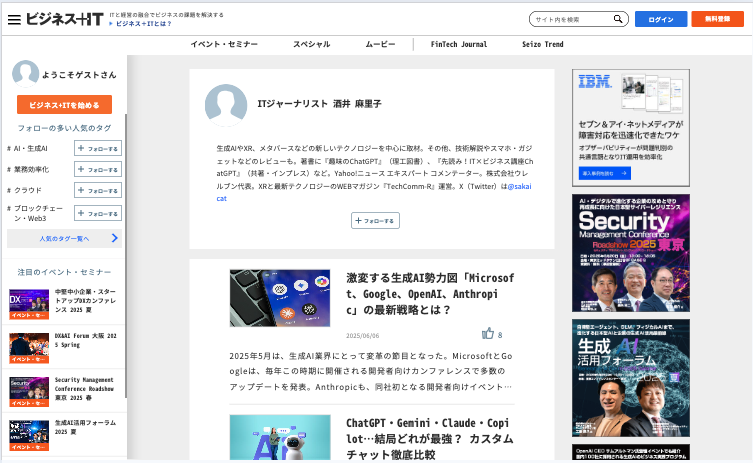
Task: Open the FinTech Journal nav item
Action: [x=459, y=44]
